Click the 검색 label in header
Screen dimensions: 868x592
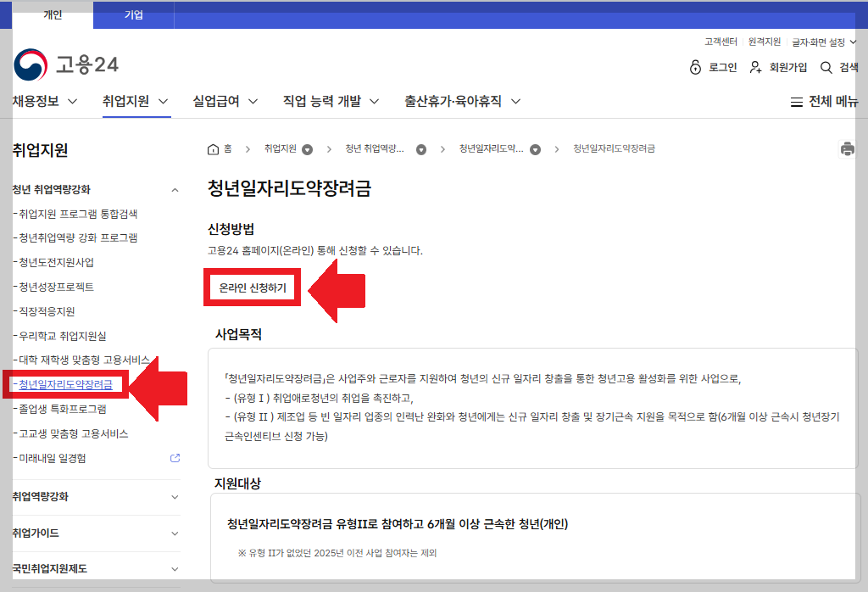pyautogui.click(x=849, y=68)
